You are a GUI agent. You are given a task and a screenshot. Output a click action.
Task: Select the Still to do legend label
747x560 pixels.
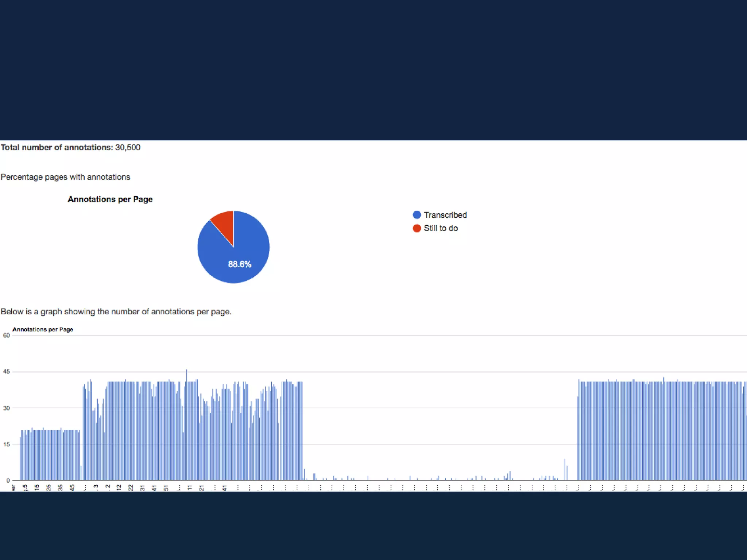441,228
